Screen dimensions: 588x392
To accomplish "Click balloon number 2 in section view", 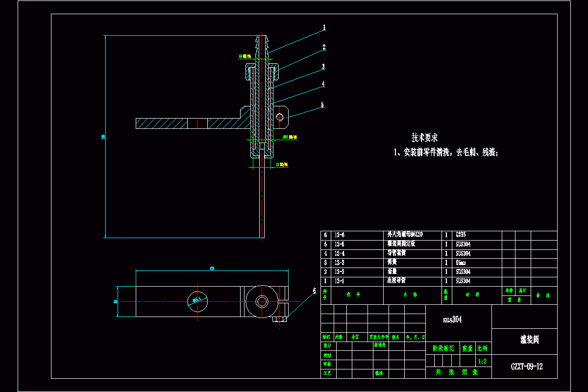I will point(324,48).
